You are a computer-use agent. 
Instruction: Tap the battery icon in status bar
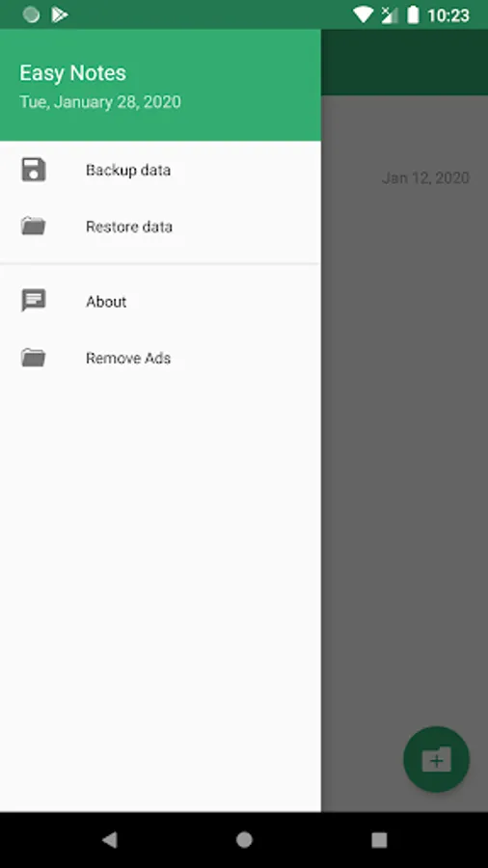tap(413, 14)
